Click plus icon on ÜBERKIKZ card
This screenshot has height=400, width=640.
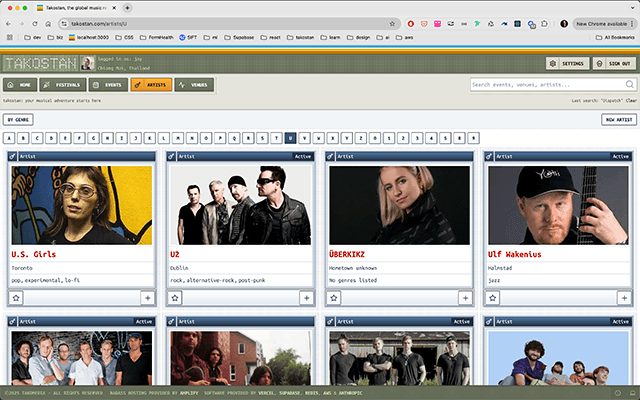click(x=465, y=298)
